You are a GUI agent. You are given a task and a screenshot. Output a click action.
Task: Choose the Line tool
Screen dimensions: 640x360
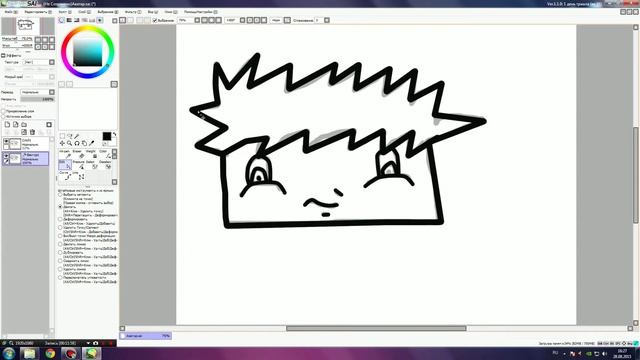[x=78, y=176]
